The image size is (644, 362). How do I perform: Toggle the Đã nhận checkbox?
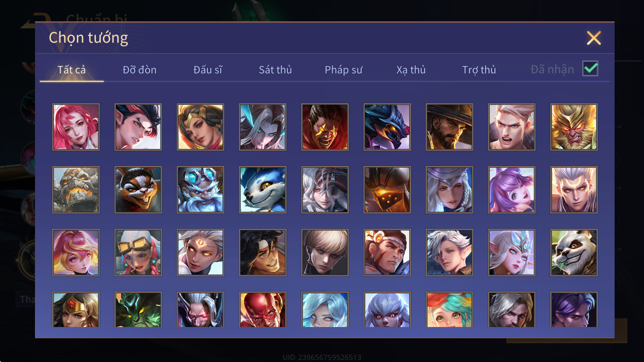pos(590,68)
